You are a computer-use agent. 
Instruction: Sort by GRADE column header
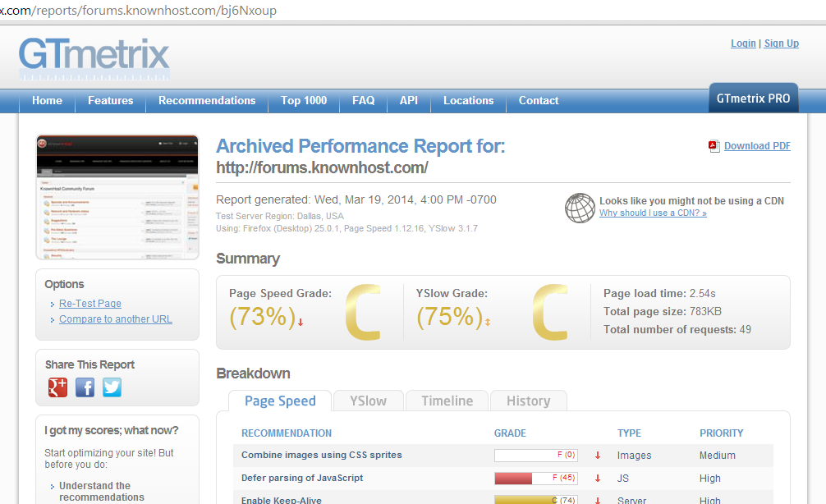pos(510,433)
